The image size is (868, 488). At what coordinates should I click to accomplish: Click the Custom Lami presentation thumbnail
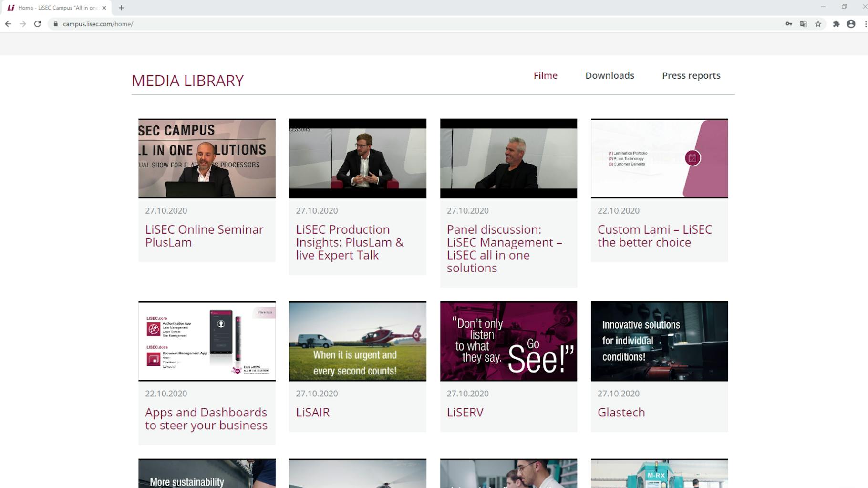pos(659,158)
